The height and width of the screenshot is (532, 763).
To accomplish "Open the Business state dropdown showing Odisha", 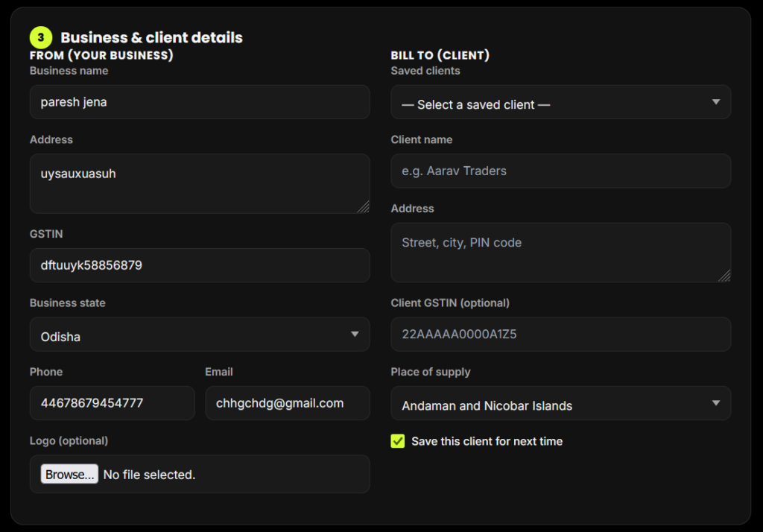I will 200,335.
